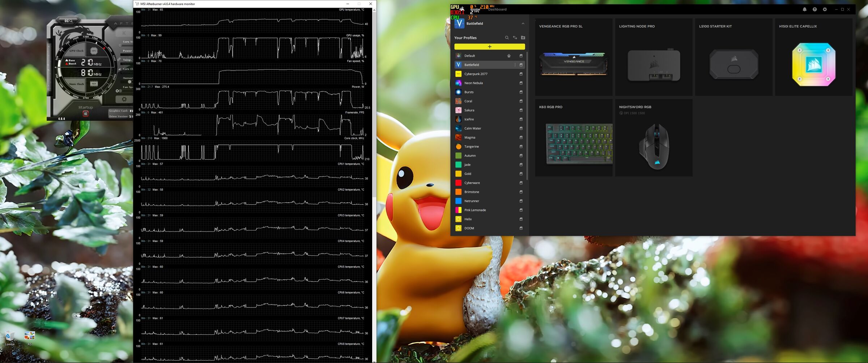Open iCUE settings gear in title bar

[825, 9]
